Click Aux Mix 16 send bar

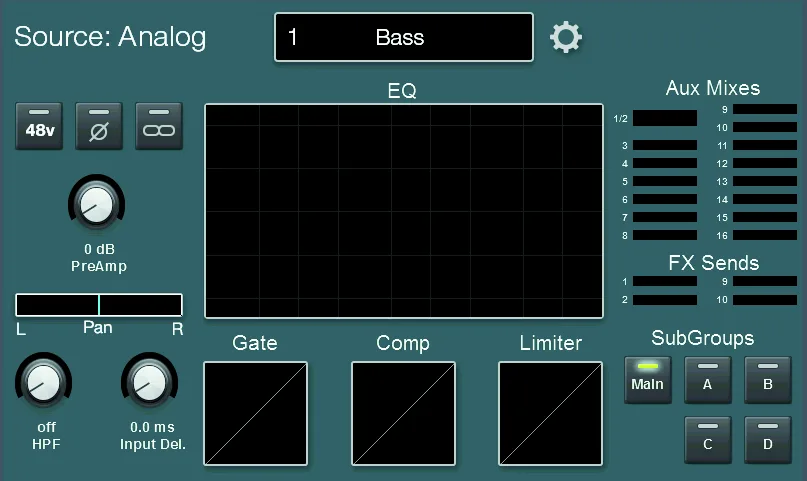pyautogui.click(x=765, y=235)
